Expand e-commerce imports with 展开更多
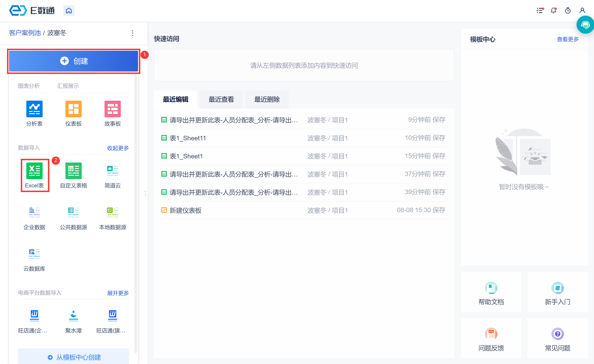Image resolution: width=594 pixels, height=364 pixels. (x=118, y=293)
